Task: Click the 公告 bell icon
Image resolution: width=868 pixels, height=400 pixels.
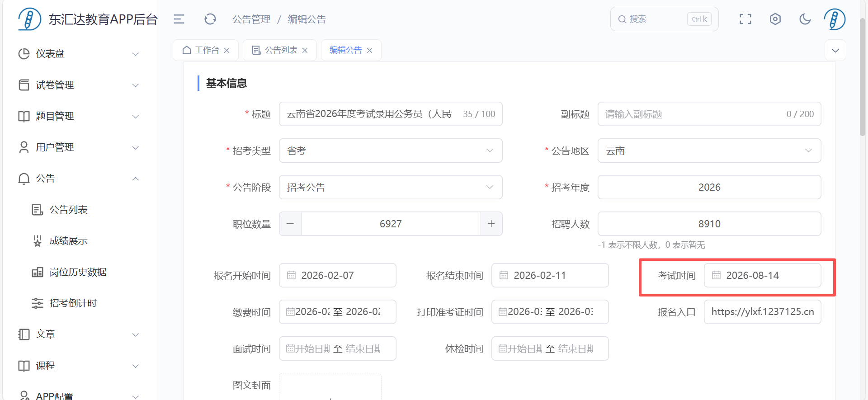Action: click(x=24, y=179)
